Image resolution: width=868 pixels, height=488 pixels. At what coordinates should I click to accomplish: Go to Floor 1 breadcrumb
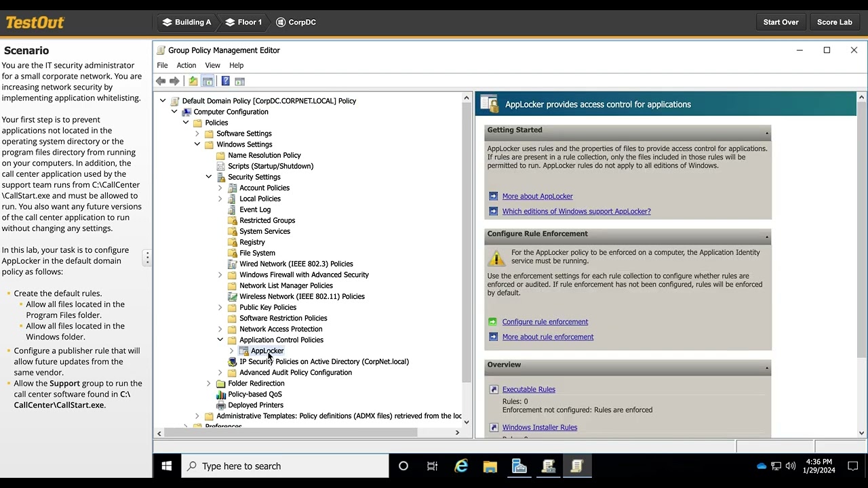[243, 22]
